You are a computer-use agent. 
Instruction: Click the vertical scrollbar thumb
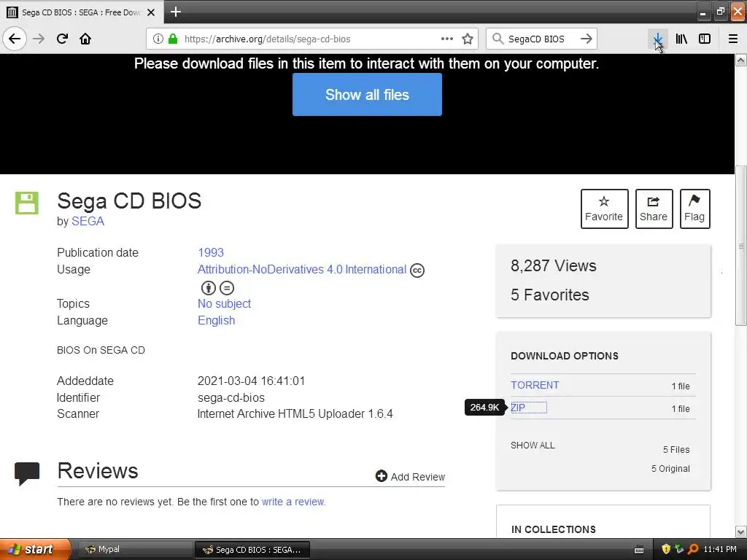point(740,246)
